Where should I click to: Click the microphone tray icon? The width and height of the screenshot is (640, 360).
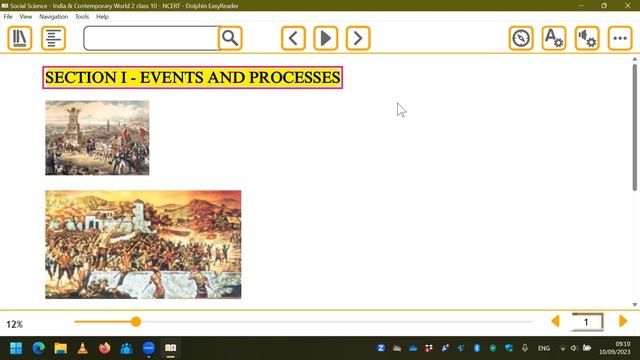coord(525,348)
